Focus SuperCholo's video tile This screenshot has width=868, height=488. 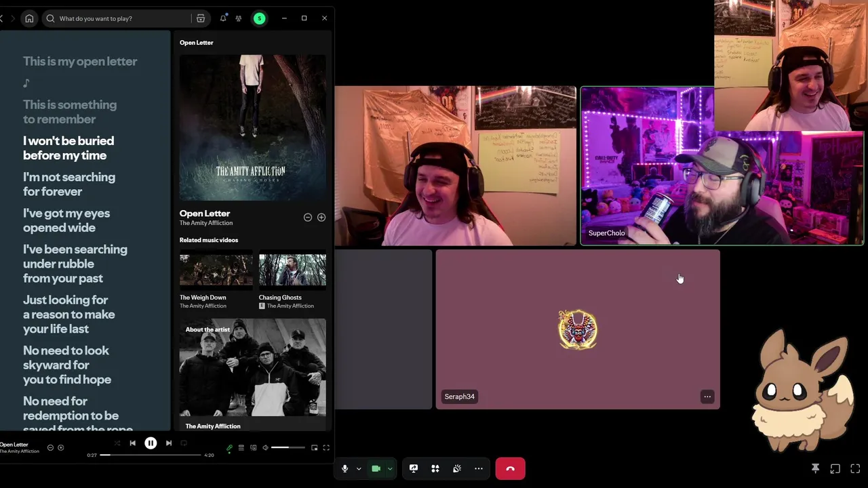pyautogui.click(x=722, y=165)
